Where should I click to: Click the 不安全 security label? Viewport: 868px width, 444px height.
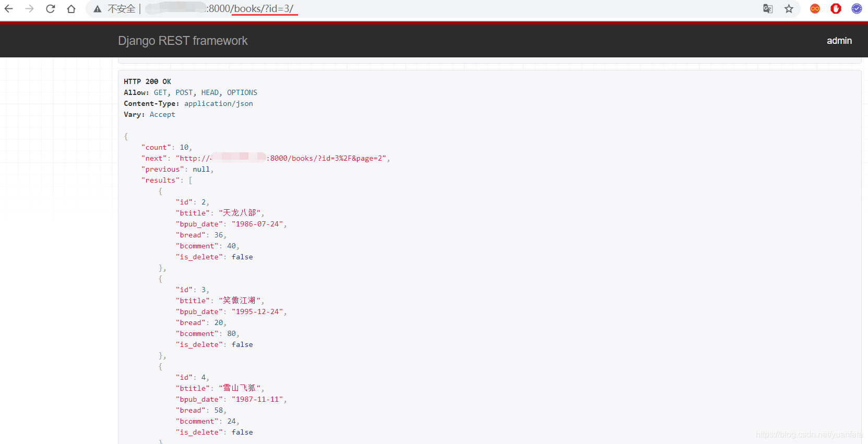pos(121,9)
